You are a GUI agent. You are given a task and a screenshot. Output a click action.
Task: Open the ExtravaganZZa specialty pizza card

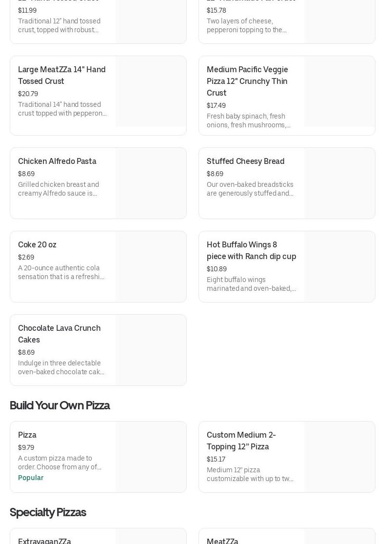[44, 539]
